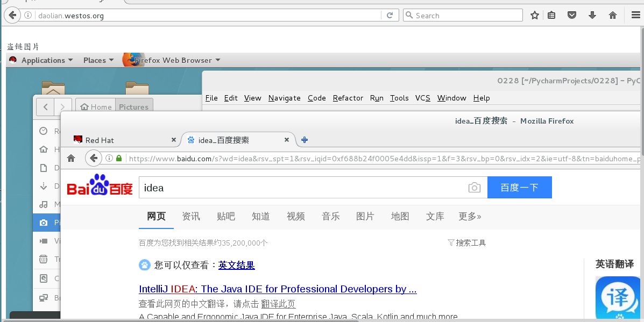Open the hamburger menu in outer Firefox
Image resolution: width=644 pixels, height=322 pixels.
(635, 15)
